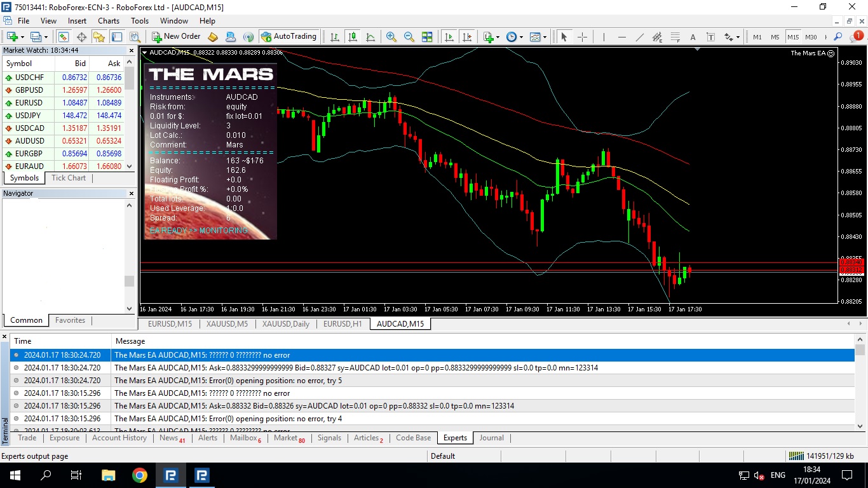This screenshot has width=868, height=488.
Task: Toggle the Terminal window icon
Action: click(118, 37)
